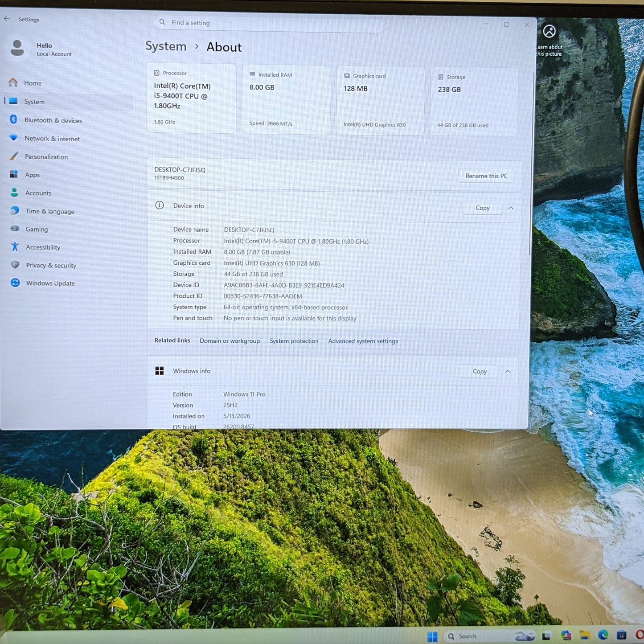The width and height of the screenshot is (644, 644).
Task: Open Domain or workgroup link
Action: [230, 341]
